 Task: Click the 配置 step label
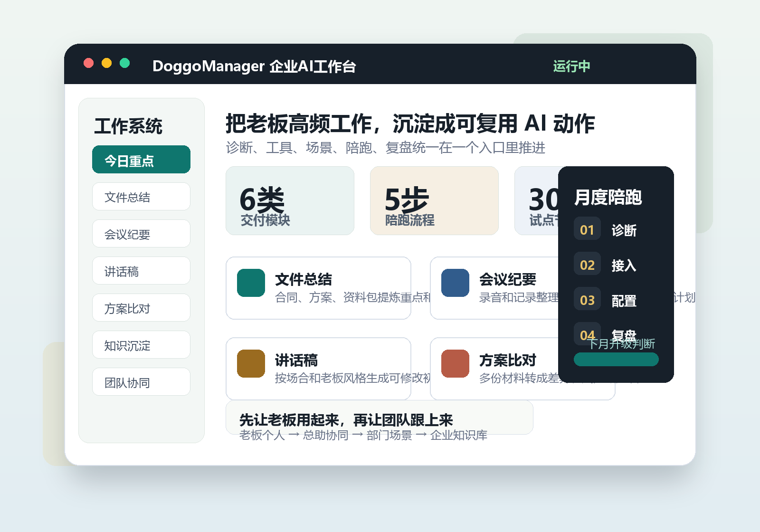pos(624,301)
